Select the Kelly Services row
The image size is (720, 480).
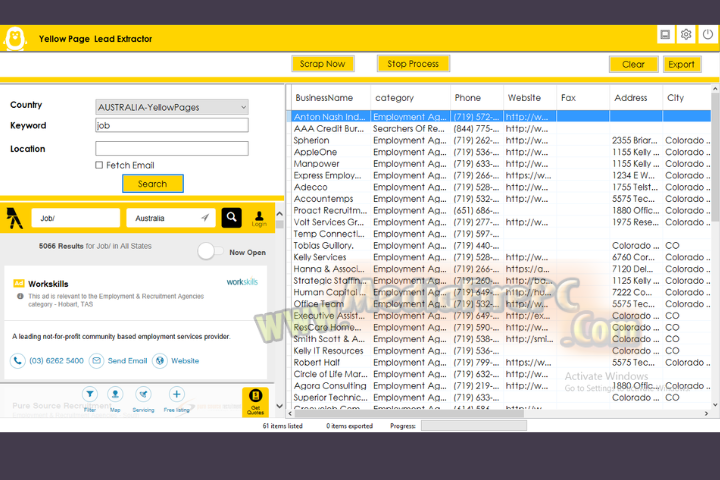click(x=499, y=257)
